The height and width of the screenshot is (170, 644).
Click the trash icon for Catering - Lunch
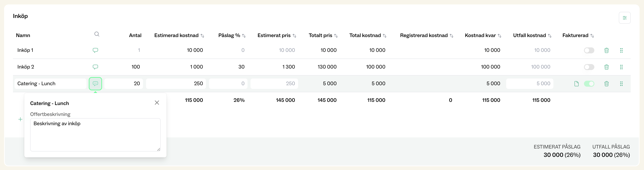click(x=606, y=84)
